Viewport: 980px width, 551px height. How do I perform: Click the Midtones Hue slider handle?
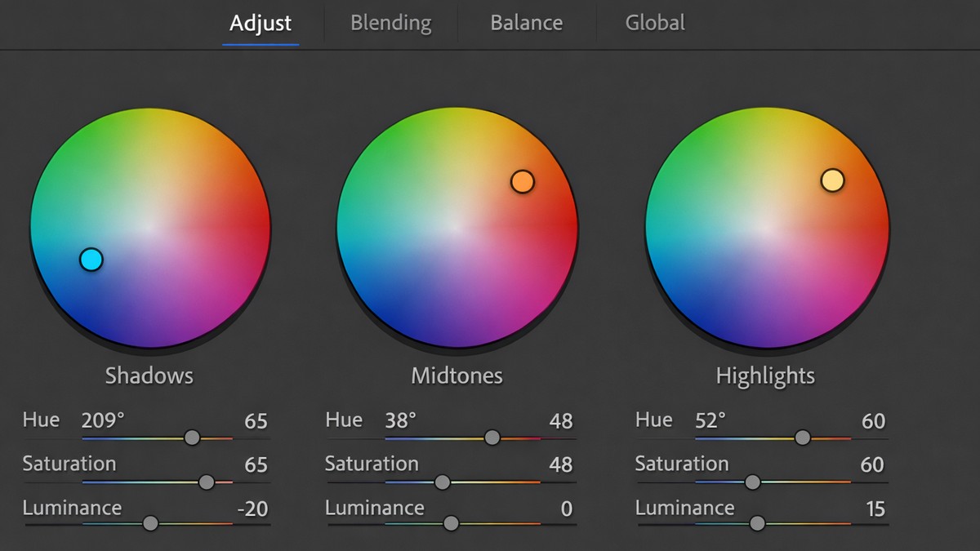(492, 438)
